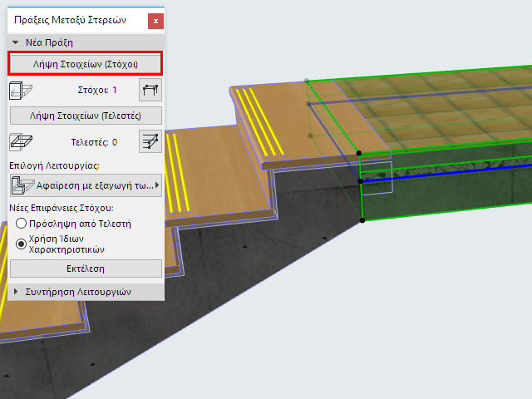Click the Πράξεις Μεταξύ Στερεών title
Screen dimensions: 532x399
point(70,20)
